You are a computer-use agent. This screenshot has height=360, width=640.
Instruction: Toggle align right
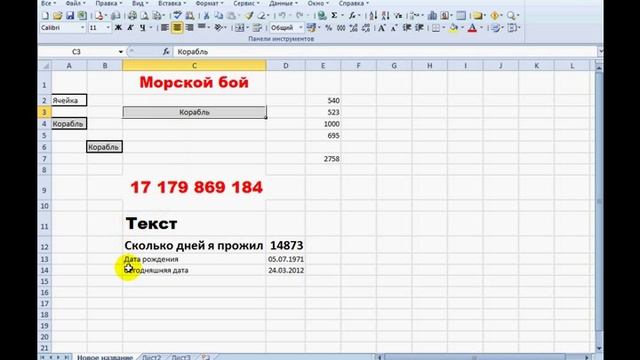[x=189, y=28]
